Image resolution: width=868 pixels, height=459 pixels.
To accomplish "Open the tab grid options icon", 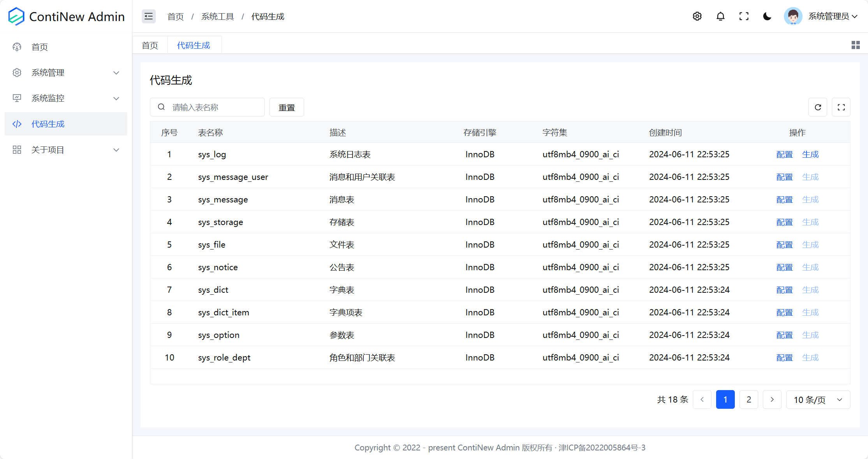I will 856,45.
